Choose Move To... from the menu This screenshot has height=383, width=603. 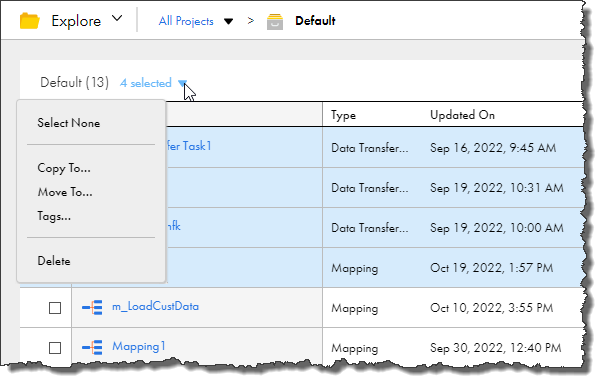pyautogui.click(x=65, y=192)
